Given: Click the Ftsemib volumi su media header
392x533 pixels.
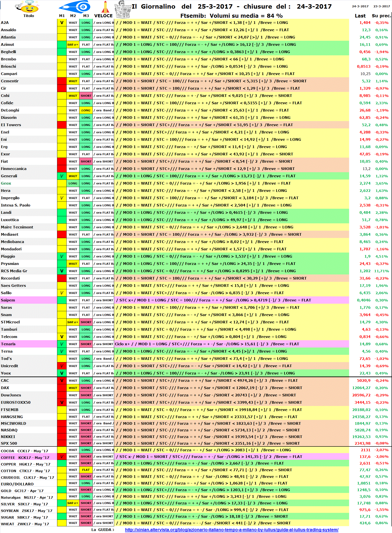Looking at the screenshot, I should click(231, 16).
